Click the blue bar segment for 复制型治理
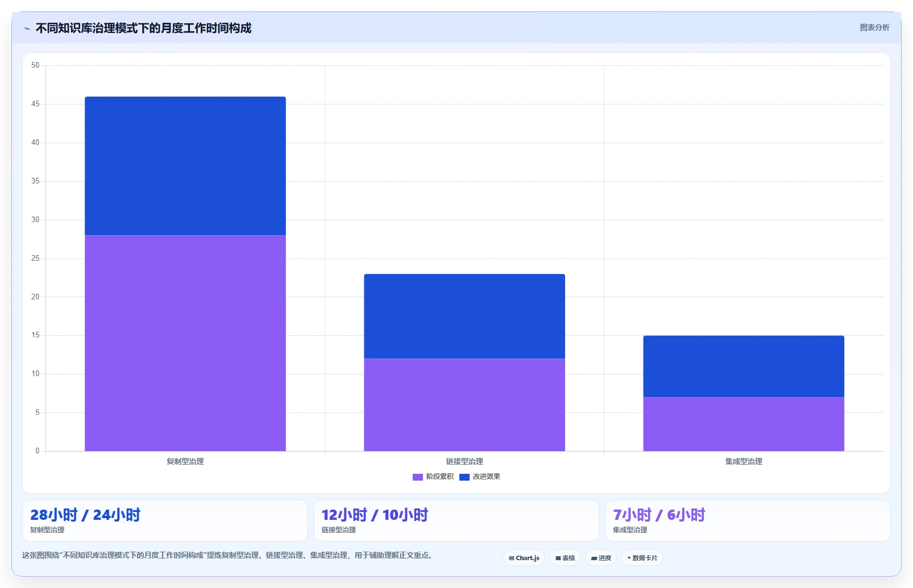913x588 pixels. click(185, 166)
